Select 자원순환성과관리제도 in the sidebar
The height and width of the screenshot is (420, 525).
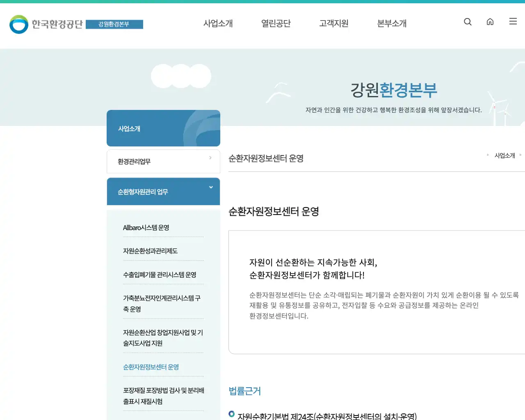click(150, 251)
